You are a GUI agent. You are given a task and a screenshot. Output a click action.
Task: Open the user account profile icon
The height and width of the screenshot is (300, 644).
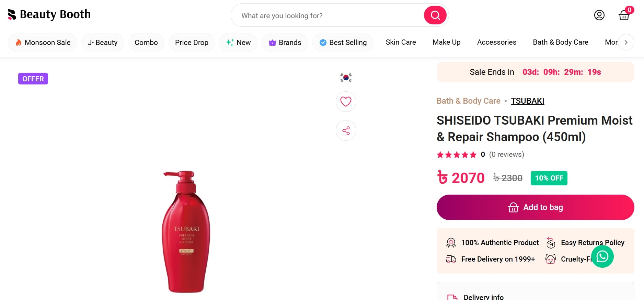click(x=599, y=15)
